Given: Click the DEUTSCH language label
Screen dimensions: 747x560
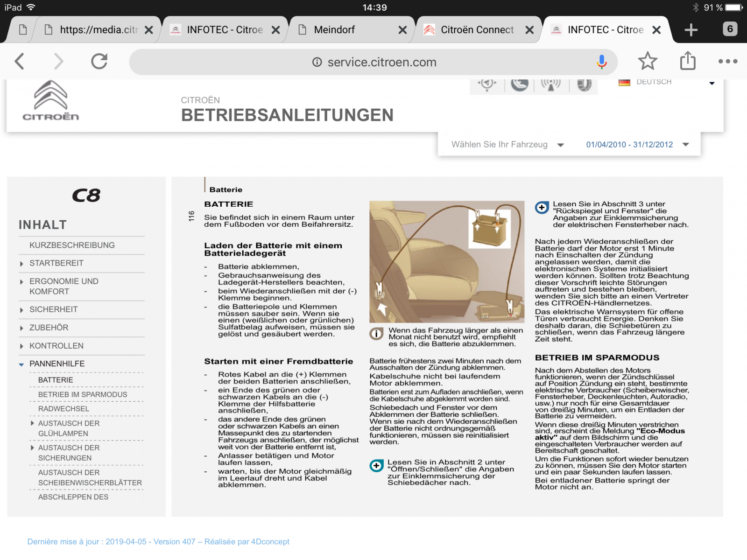Looking at the screenshot, I should point(654,83).
